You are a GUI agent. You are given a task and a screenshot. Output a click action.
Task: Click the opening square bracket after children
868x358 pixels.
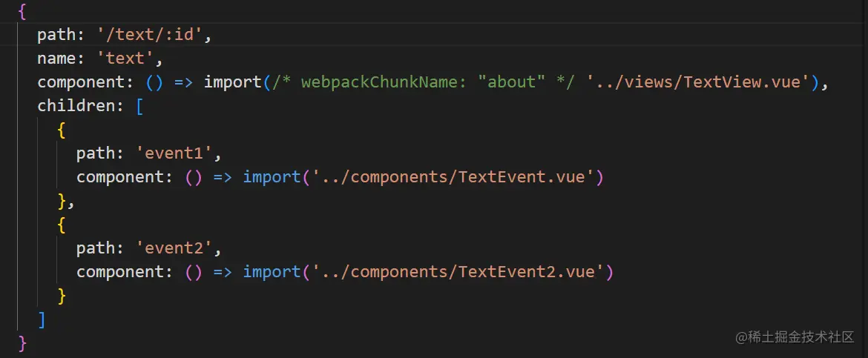point(139,106)
